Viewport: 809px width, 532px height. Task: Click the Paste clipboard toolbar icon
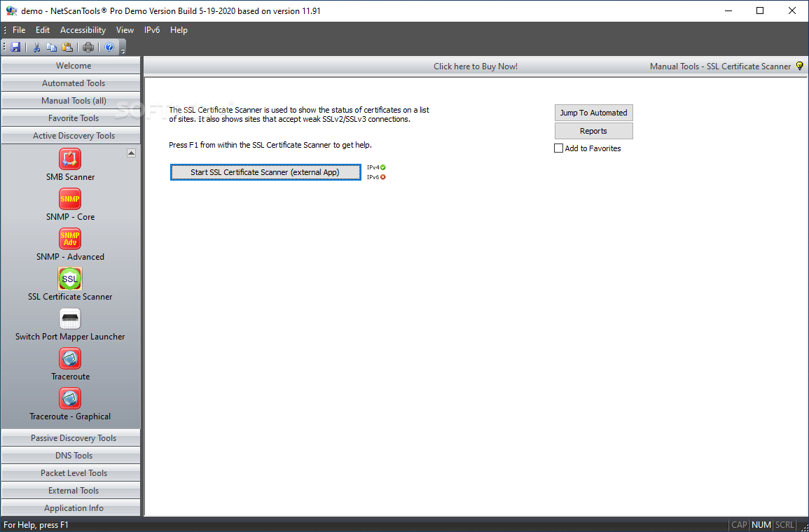point(67,48)
